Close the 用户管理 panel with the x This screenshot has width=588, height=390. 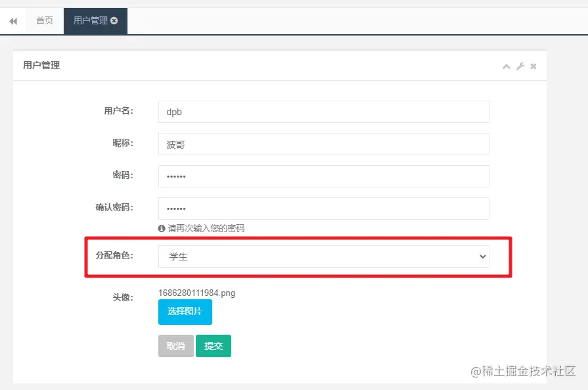[x=533, y=66]
